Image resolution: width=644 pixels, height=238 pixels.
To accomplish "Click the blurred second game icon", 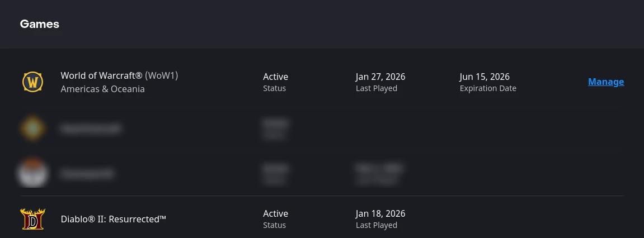I will click(32, 128).
